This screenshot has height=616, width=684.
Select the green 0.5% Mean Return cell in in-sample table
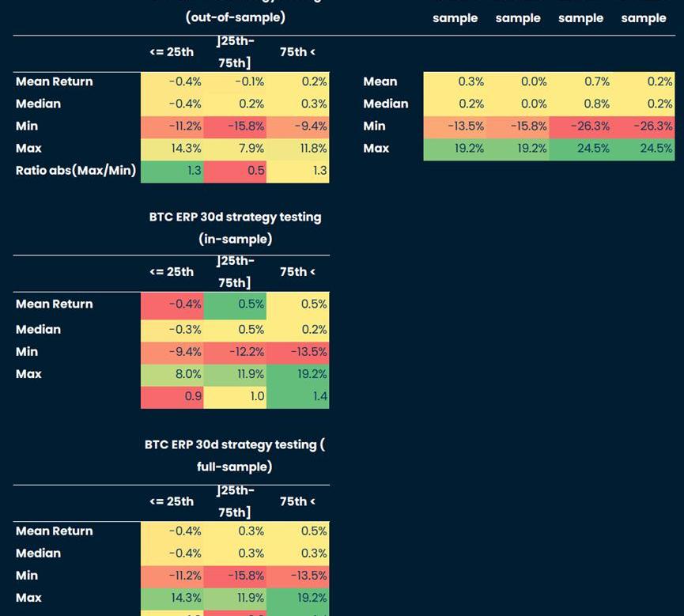coord(235,304)
